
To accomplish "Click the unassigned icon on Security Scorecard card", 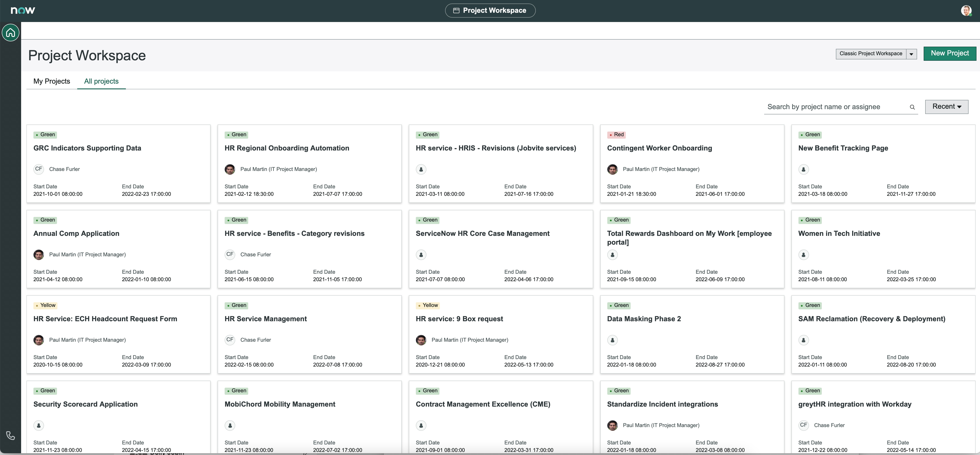I will [39, 425].
